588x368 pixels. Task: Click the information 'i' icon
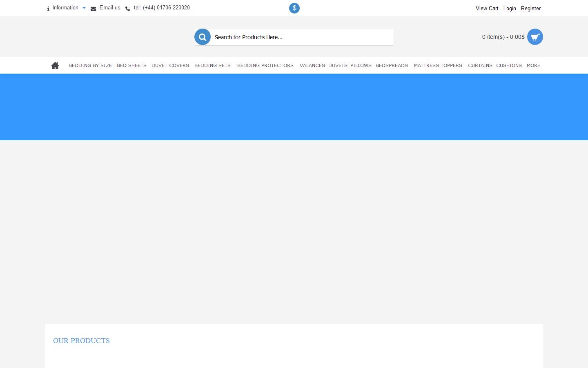[48, 9]
